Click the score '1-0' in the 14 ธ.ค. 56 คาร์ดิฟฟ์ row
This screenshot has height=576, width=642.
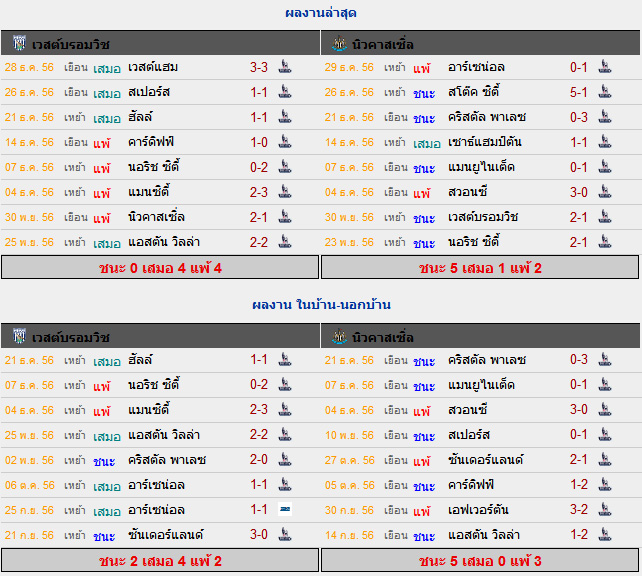click(x=259, y=142)
